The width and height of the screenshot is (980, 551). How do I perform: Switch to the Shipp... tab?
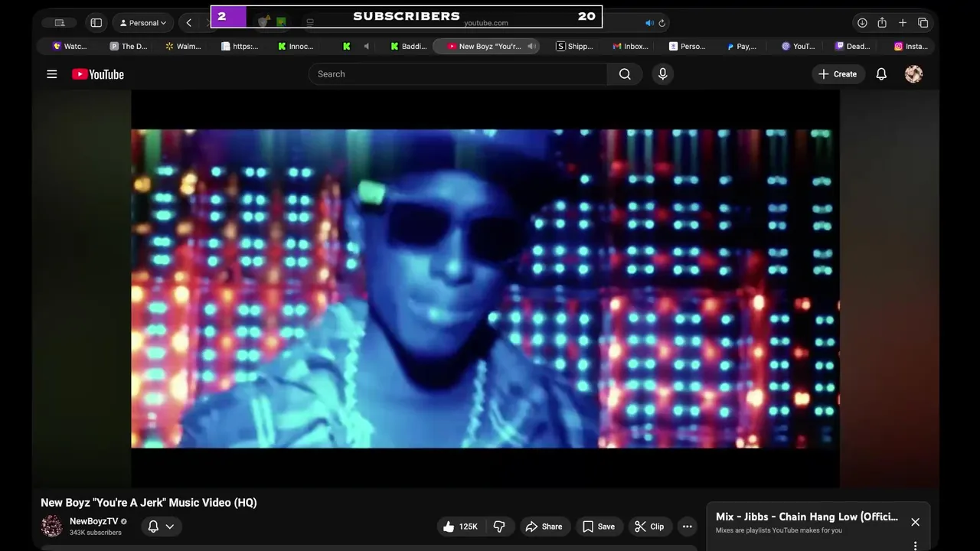point(574,46)
